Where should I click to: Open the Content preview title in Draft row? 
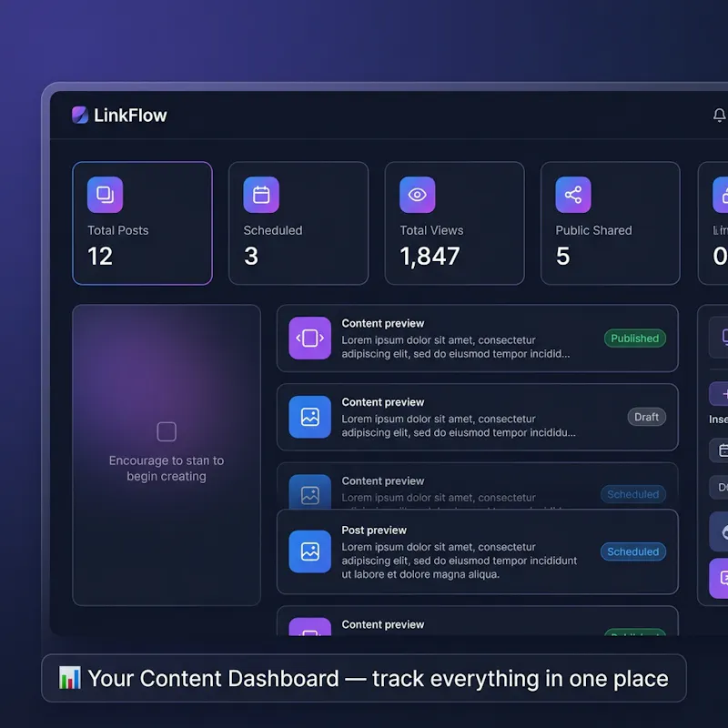[x=382, y=402]
